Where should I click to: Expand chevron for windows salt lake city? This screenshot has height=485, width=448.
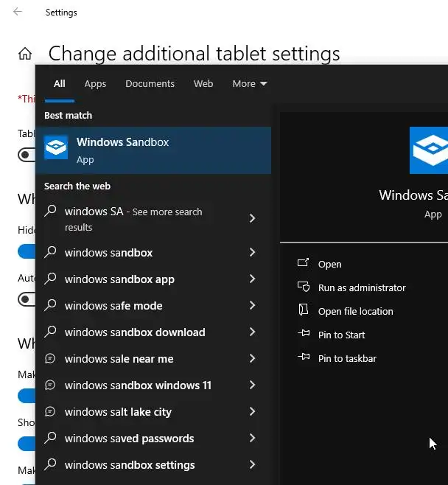pyautogui.click(x=252, y=412)
